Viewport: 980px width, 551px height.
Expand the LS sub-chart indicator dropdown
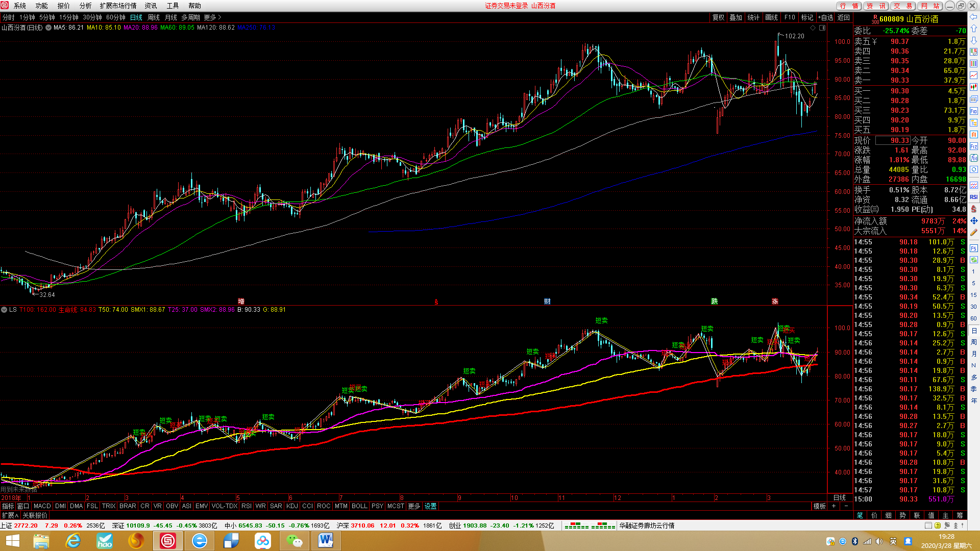coord(4,310)
